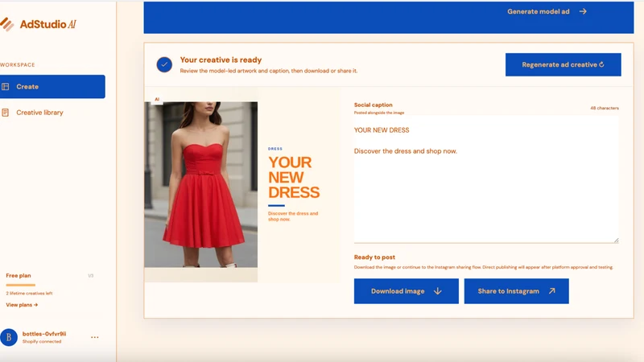The height and width of the screenshot is (362, 644).
Task: Click the B account avatar
Action: click(9, 337)
